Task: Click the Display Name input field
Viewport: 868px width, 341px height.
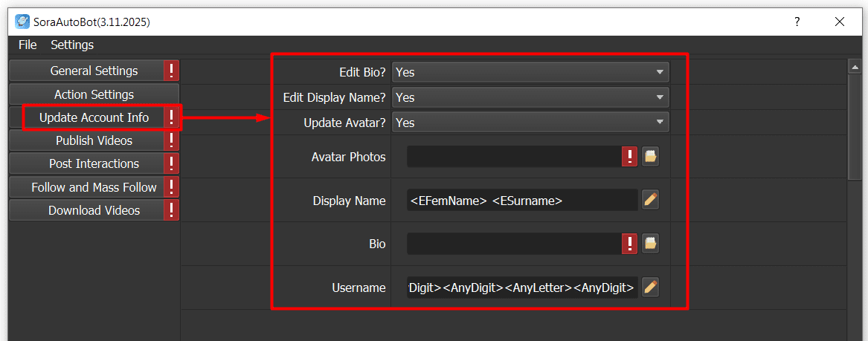Action: (523, 200)
